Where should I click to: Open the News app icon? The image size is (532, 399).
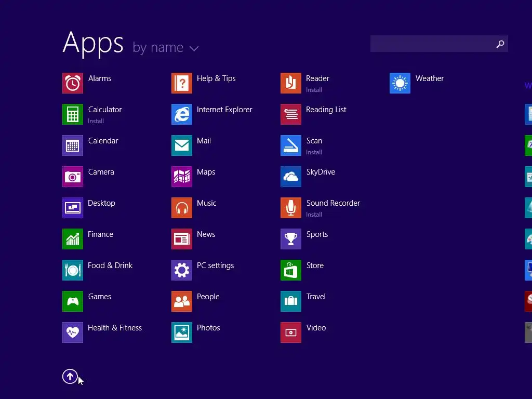(182, 239)
